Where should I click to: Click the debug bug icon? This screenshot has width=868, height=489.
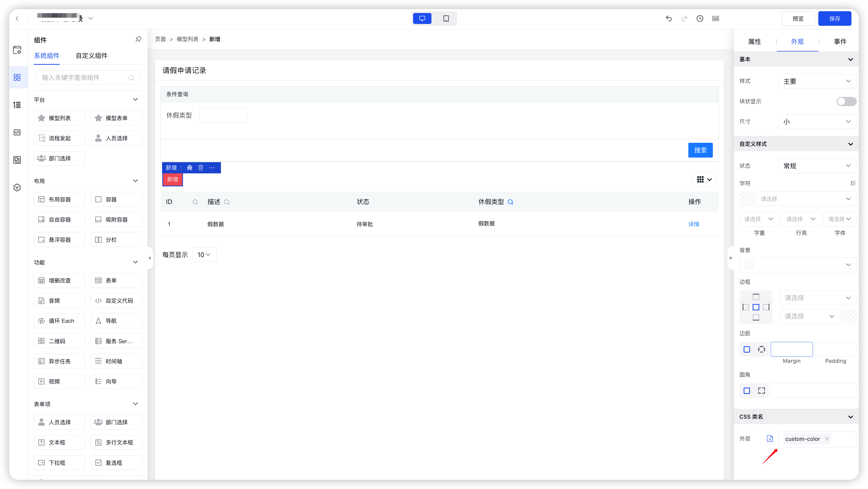click(189, 168)
